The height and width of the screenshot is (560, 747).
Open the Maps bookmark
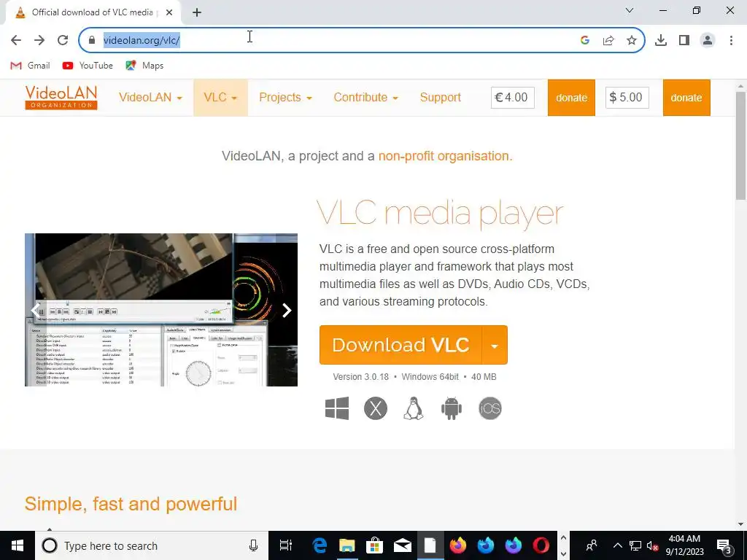[144, 66]
